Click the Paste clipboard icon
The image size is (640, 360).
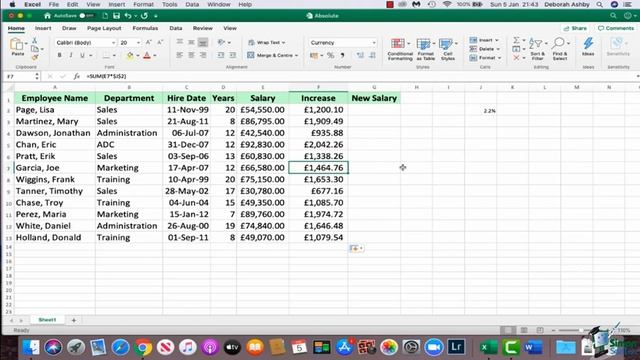pyautogui.click(x=17, y=44)
